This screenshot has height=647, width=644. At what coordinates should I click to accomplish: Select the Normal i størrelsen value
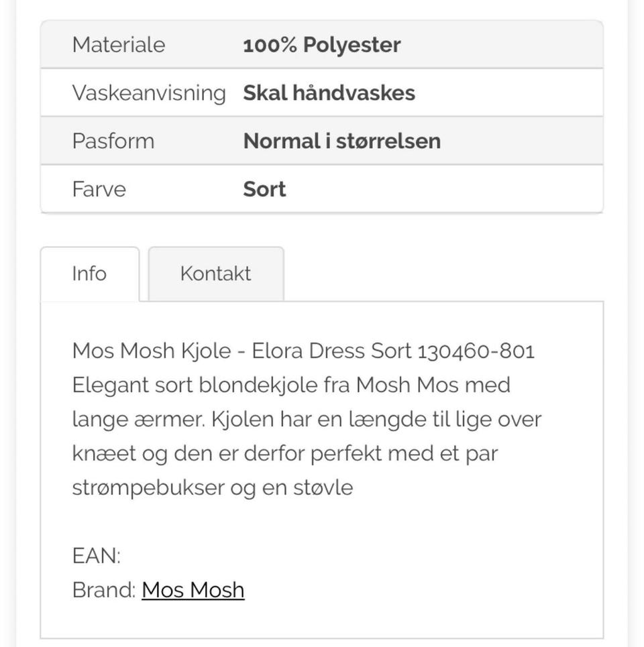tap(341, 141)
